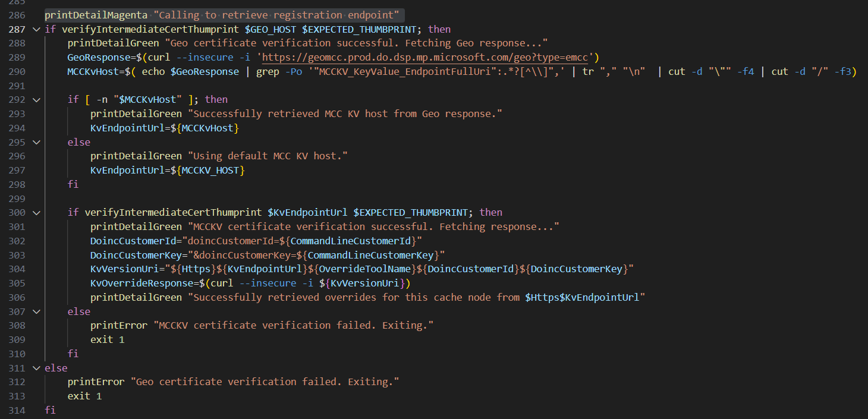This screenshot has width=868, height=419.
Task: Click the fi keyword on line 310
Action: point(73,354)
